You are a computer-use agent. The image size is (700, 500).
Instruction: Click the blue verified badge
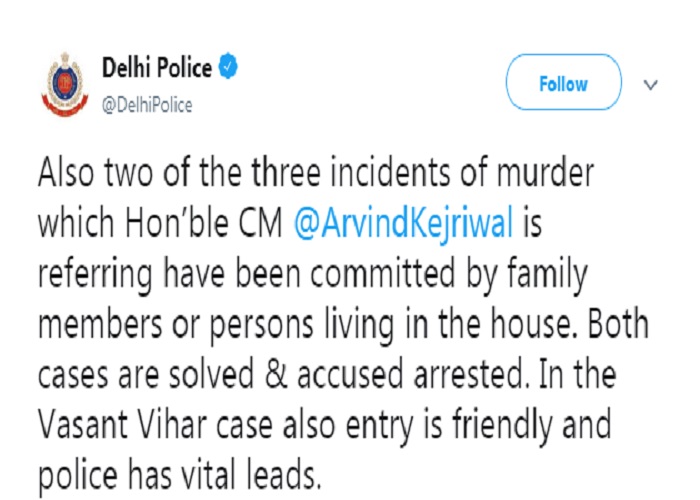click(x=228, y=67)
